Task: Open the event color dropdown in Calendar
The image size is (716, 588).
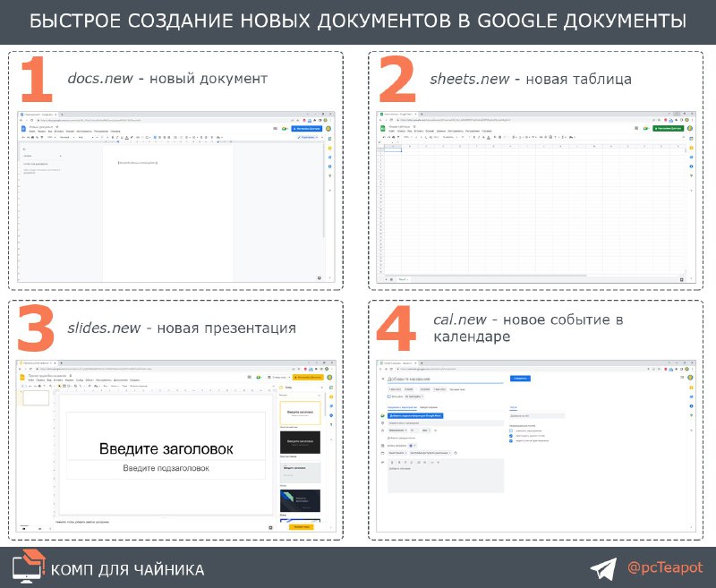Action: coord(413,445)
